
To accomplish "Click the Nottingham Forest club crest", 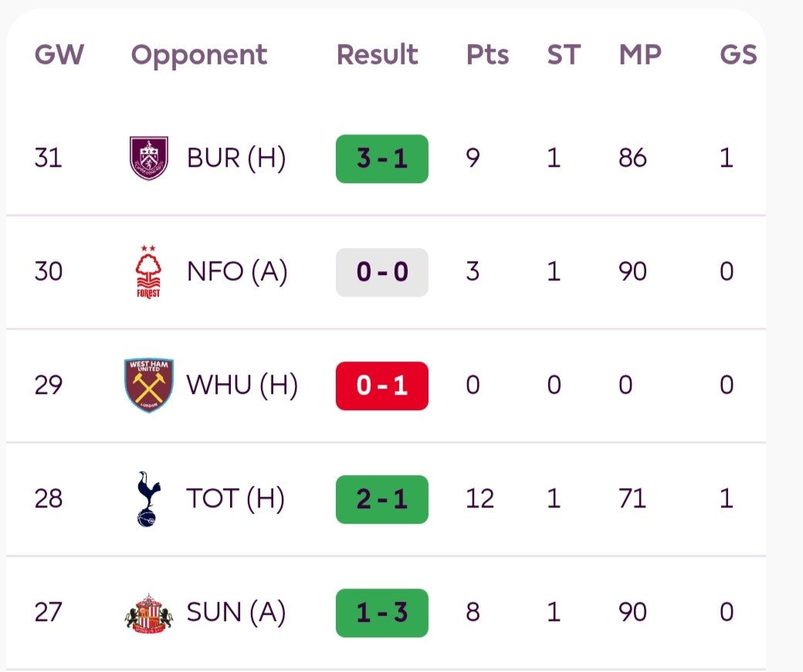I will coord(147,272).
